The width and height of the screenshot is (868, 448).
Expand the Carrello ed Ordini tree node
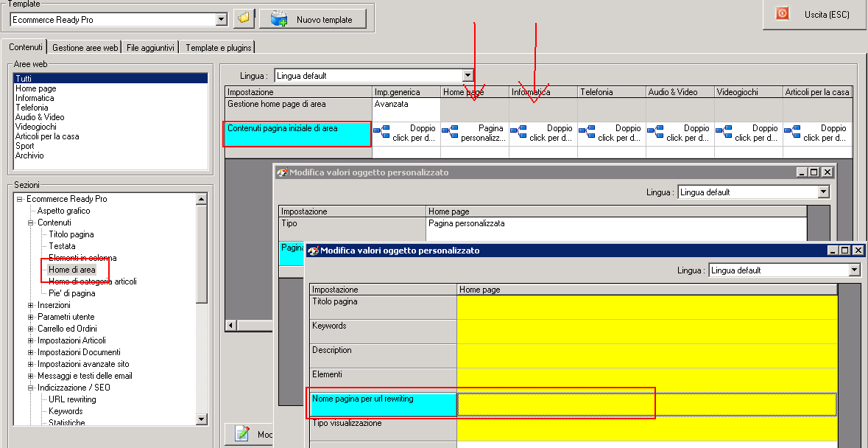point(30,329)
